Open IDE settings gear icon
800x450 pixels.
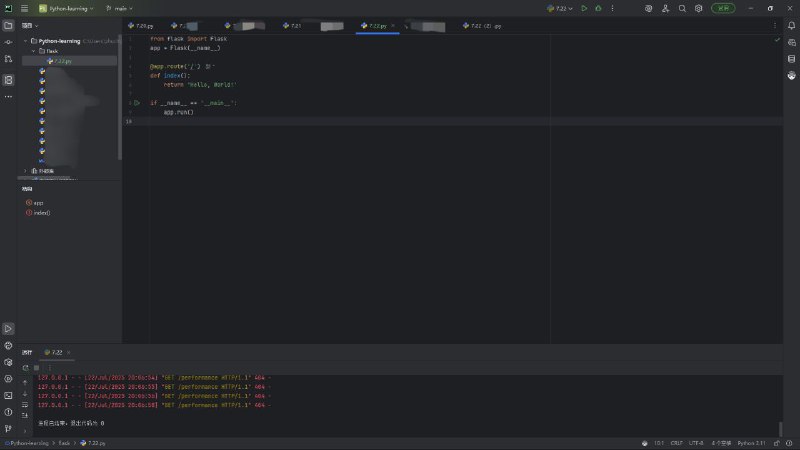699,8
